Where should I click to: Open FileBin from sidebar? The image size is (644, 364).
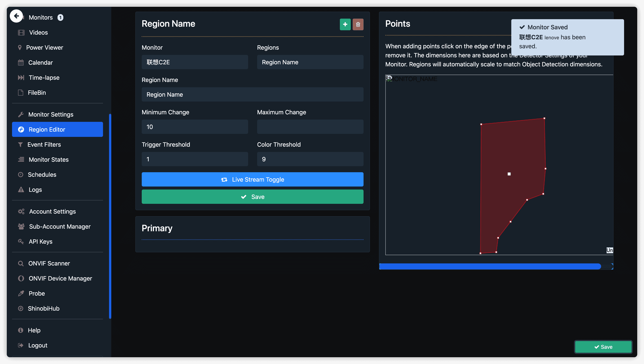tap(37, 93)
